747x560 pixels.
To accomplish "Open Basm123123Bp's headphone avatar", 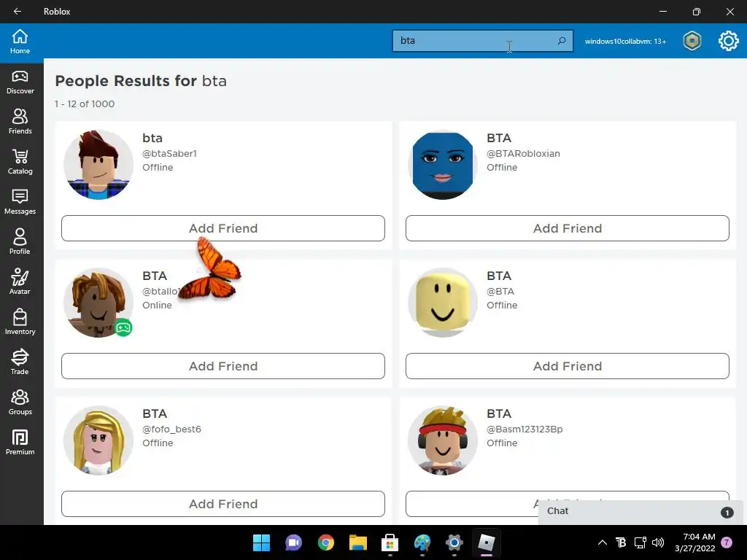I will click(443, 440).
